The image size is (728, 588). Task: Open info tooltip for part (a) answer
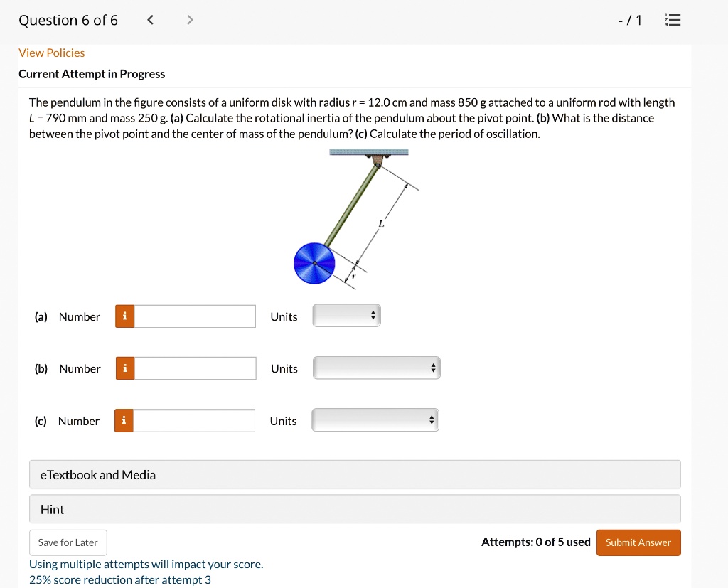tap(124, 316)
